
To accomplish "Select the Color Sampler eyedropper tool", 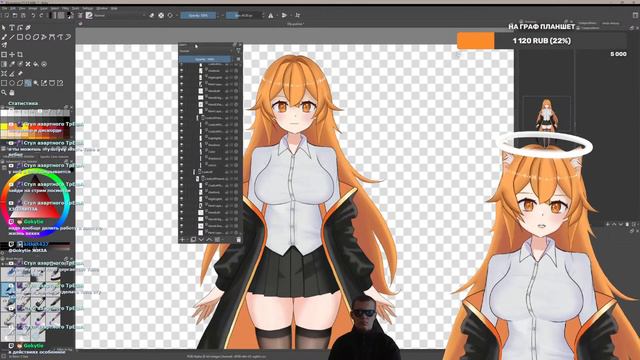I will point(12,64).
